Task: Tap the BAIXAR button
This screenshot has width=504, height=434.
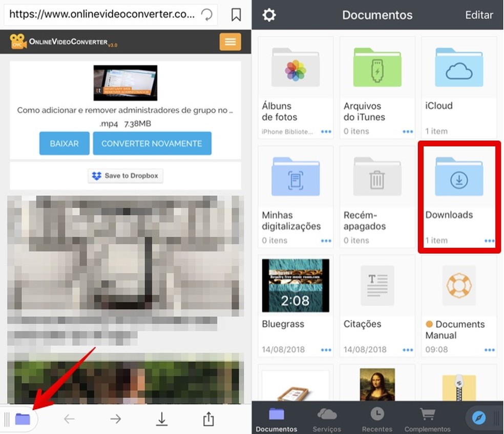Action: click(x=65, y=143)
